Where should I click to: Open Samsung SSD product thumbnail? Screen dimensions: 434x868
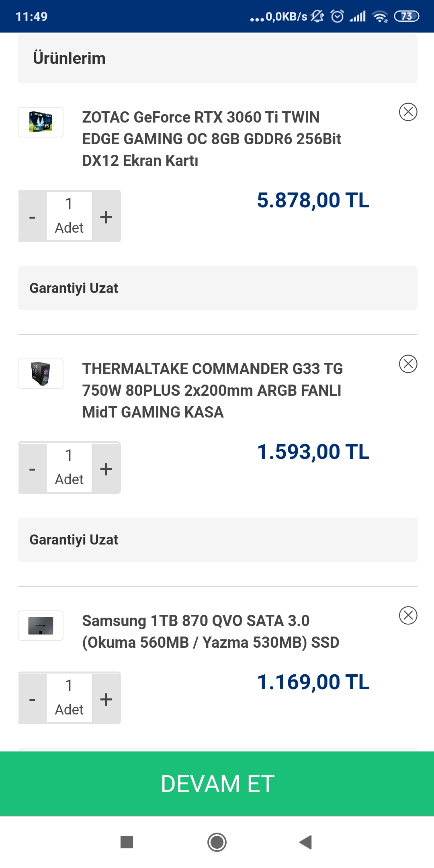[41, 626]
